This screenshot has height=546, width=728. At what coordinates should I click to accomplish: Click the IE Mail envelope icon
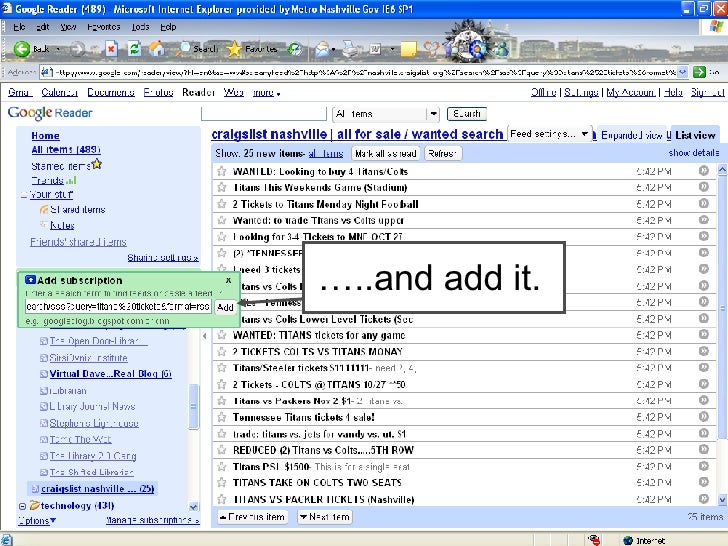coord(322,48)
